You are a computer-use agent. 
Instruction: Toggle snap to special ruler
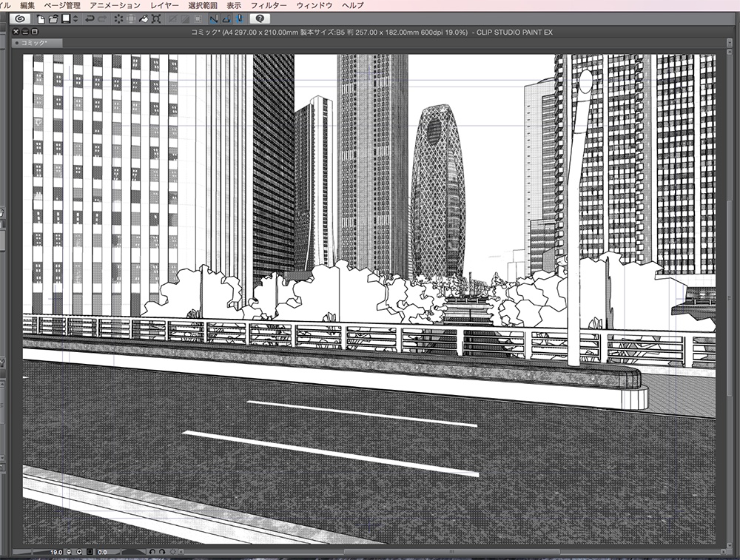pyautogui.click(x=226, y=18)
